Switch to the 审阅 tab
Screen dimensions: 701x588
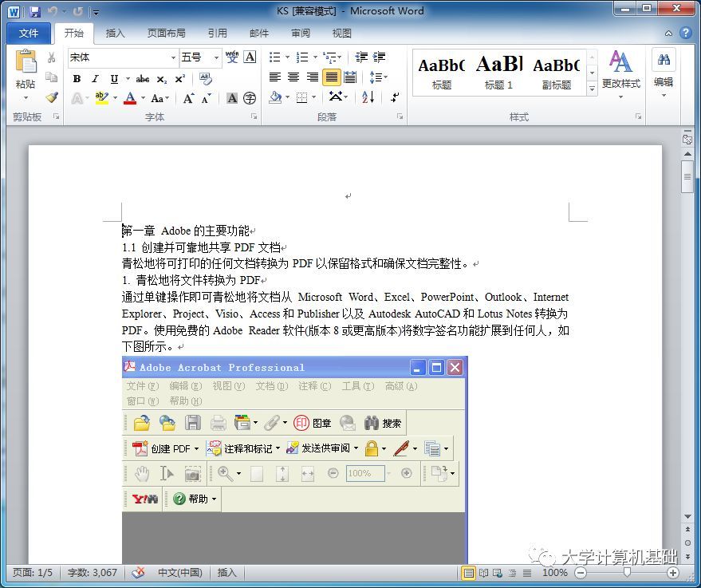(301, 33)
